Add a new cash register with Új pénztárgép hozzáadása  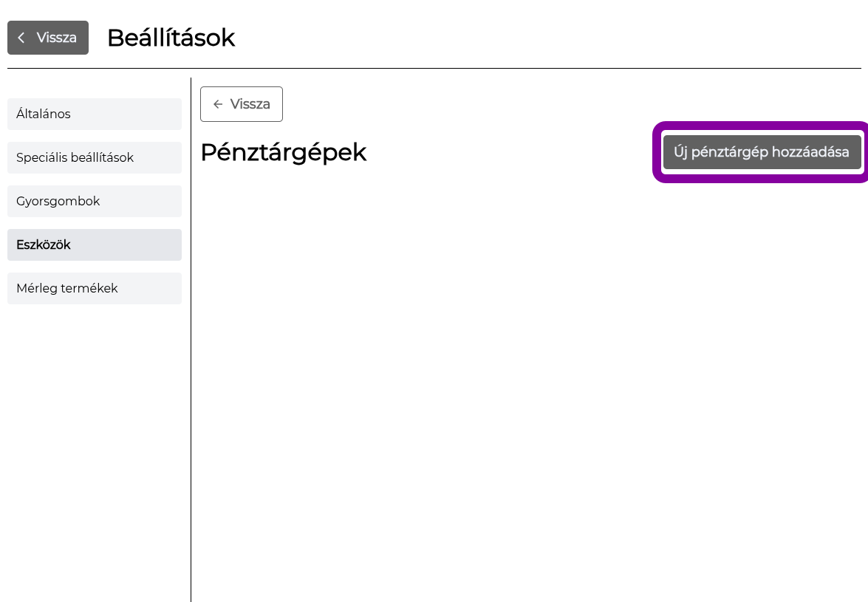[762, 152]
